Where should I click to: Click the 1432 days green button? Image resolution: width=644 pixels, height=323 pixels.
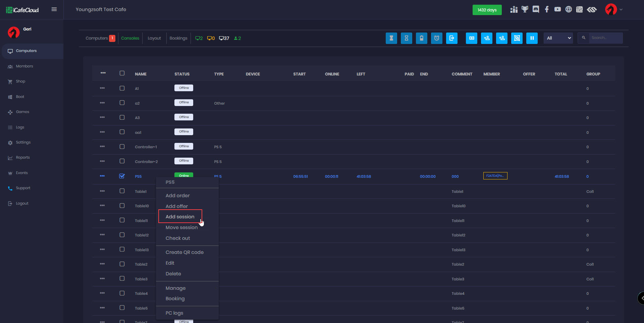click(487, 10)
